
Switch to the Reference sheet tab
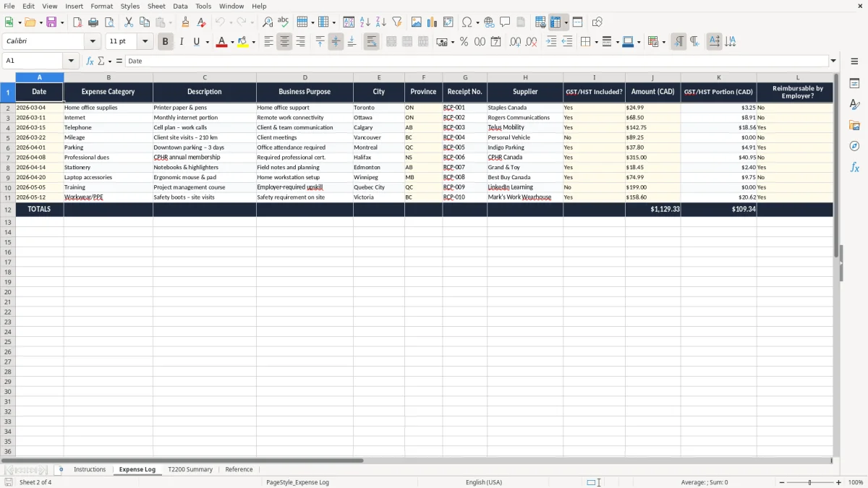239,469
